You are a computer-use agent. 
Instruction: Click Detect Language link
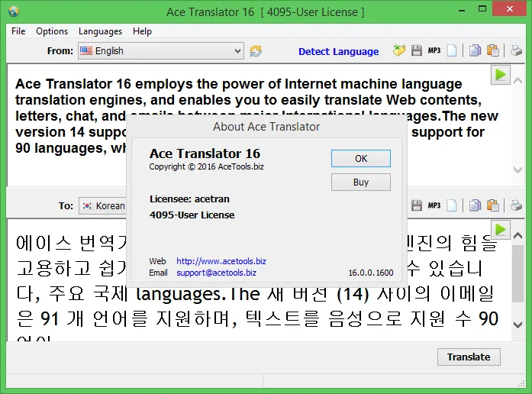coord(338,52)
